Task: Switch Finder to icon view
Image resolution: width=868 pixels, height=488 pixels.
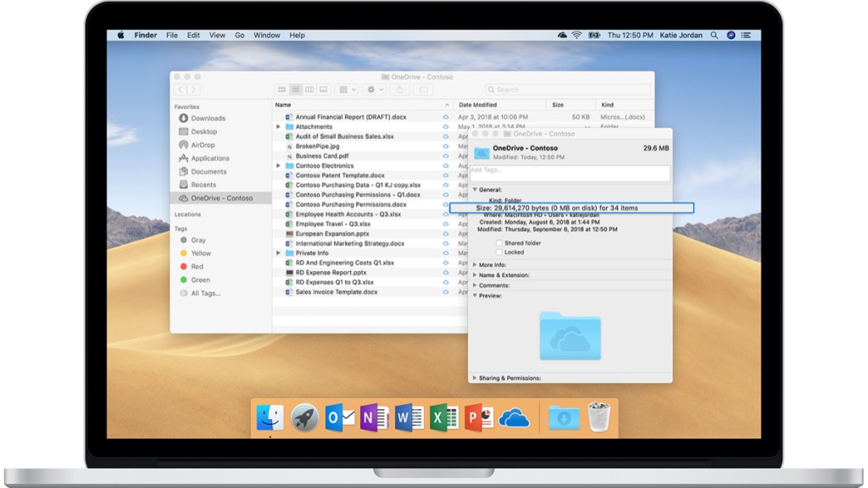Action: (x=281, y=89)
